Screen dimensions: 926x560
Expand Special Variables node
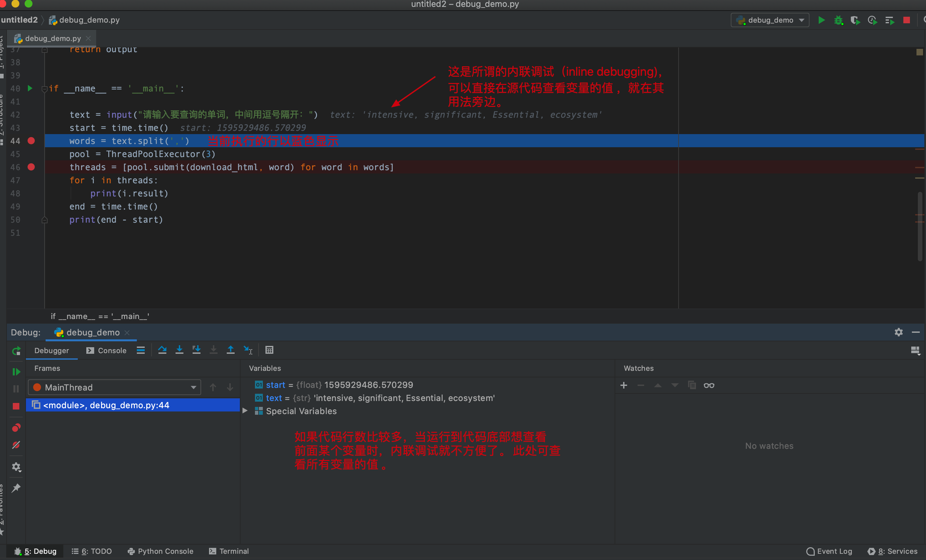click(245, 410)
